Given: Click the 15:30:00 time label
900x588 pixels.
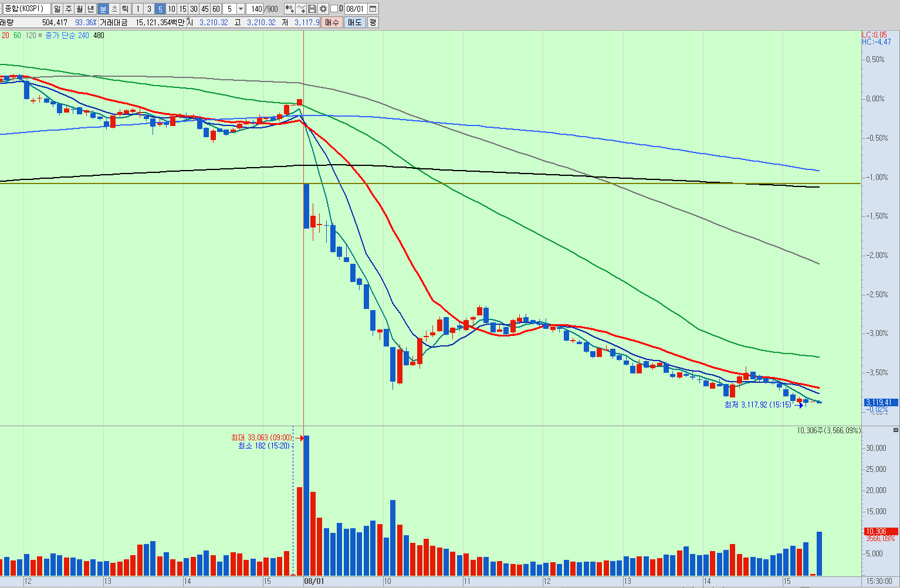Looking at the screenshot, I should tap(879, 581).
